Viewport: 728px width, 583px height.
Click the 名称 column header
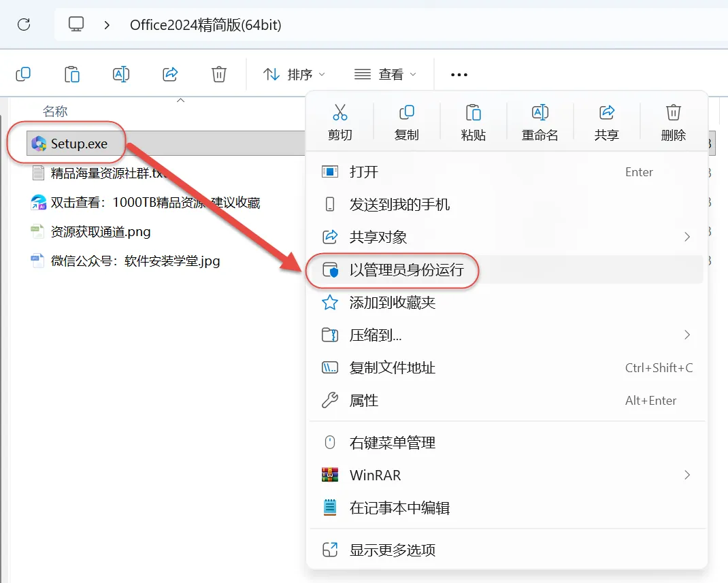55,112
